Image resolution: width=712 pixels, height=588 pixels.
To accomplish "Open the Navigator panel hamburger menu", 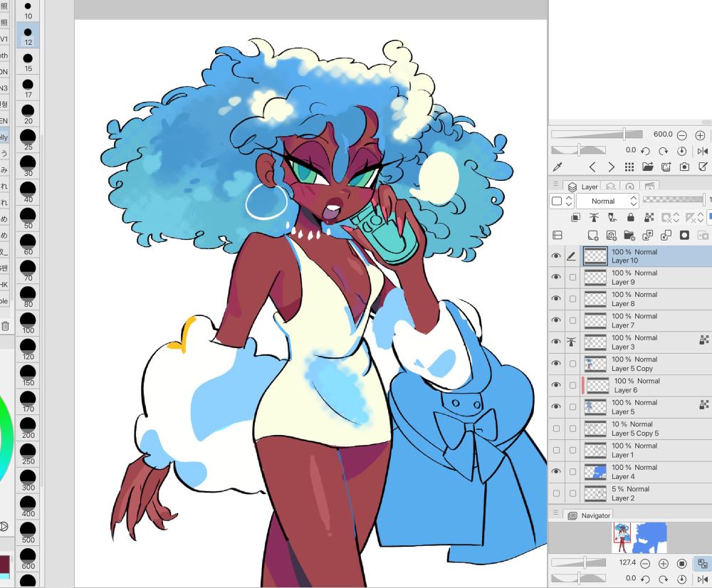I will 555,513.
